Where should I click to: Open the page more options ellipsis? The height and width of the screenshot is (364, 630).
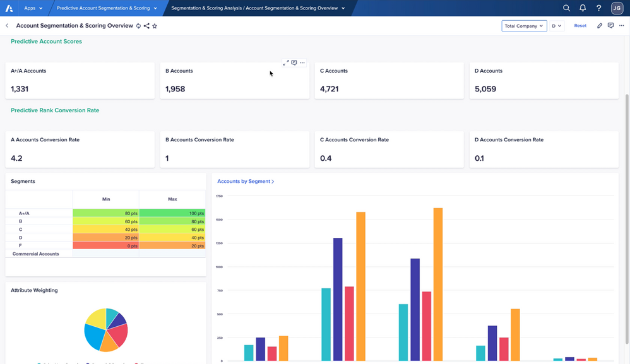(622, 26)
